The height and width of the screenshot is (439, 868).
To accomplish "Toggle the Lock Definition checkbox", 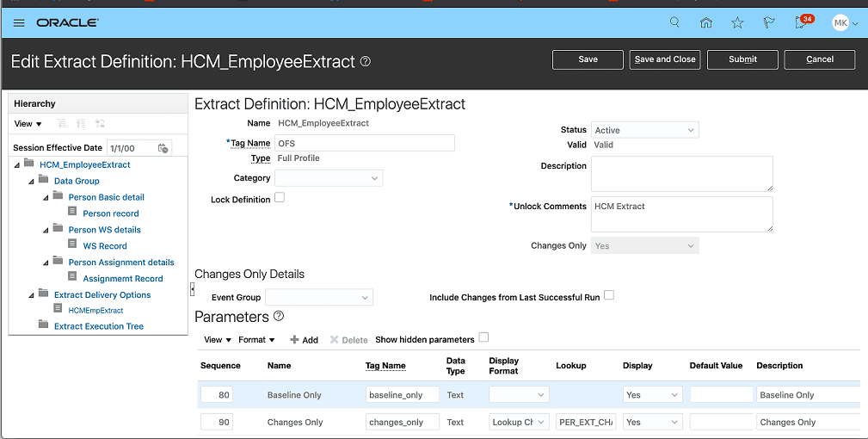I will (x=280, y=198).
